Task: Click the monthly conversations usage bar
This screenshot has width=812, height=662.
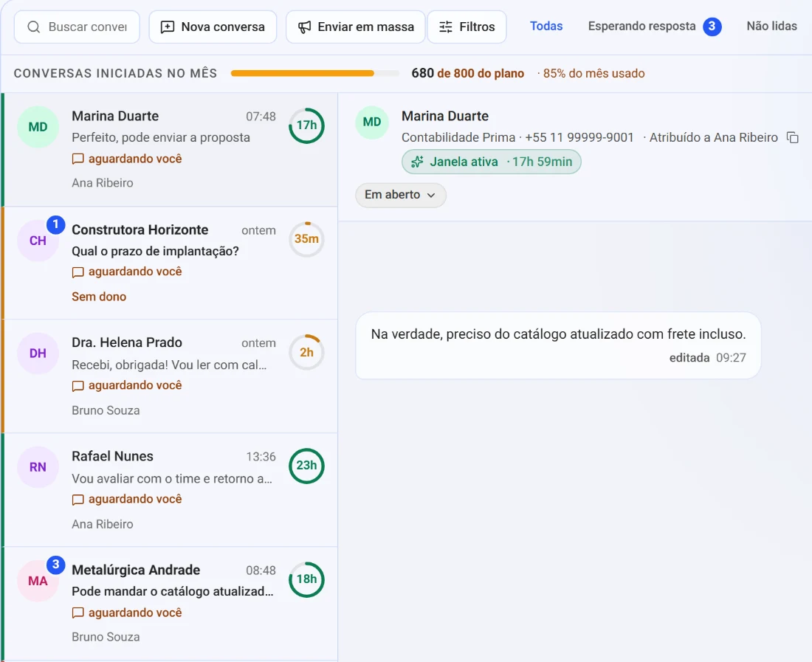Action: tap(315, 74)
